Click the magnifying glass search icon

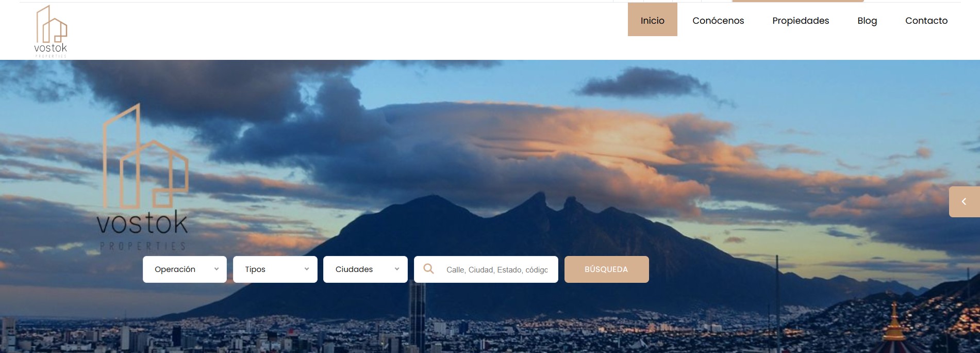coord(428,269)
